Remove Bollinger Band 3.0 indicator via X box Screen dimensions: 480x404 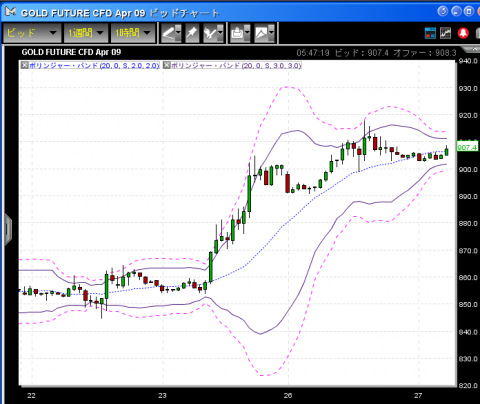[x=167, y=65]
